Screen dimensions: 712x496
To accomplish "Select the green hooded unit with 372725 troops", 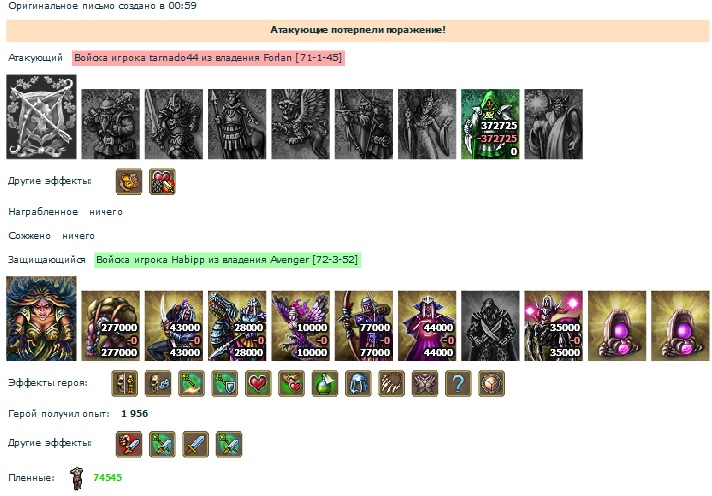I will tap(490, 124).
